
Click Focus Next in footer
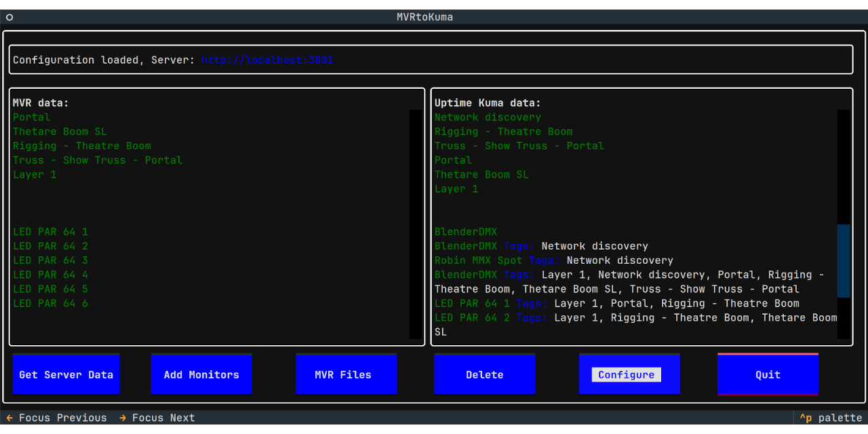163,418
